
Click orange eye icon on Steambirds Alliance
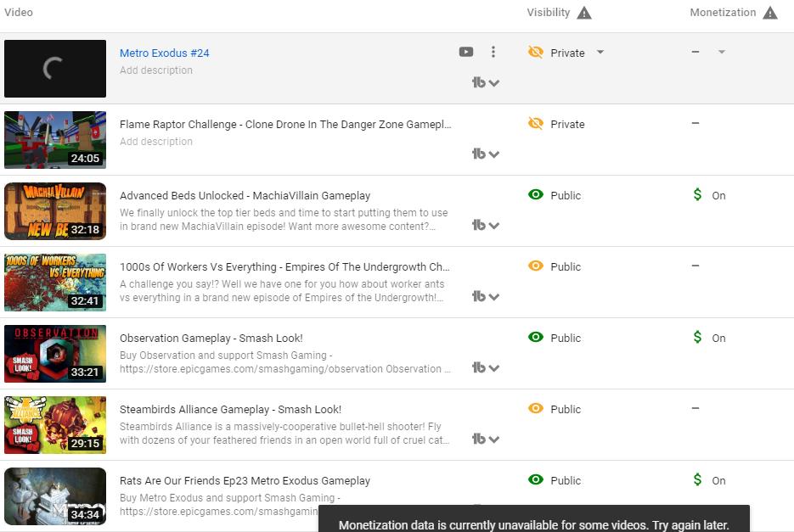tap(535, 408)
